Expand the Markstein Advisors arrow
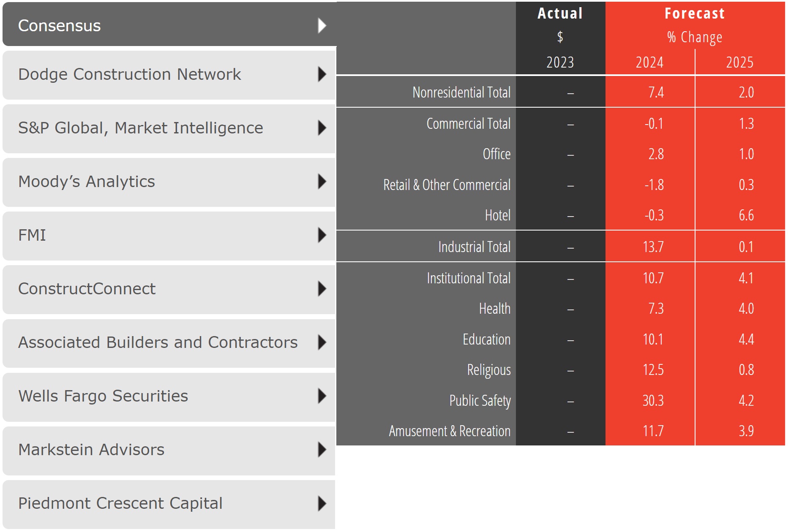788x532 pixels. coord(322,450)
